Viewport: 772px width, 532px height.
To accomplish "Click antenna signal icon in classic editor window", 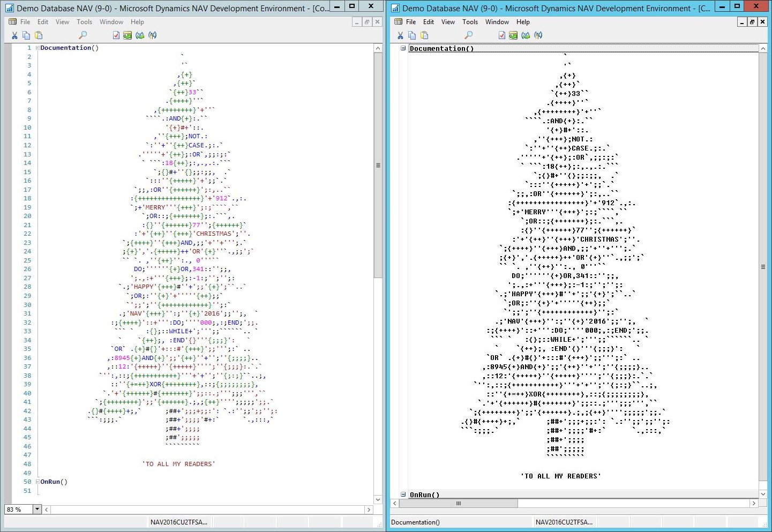I will click(538, 35).
